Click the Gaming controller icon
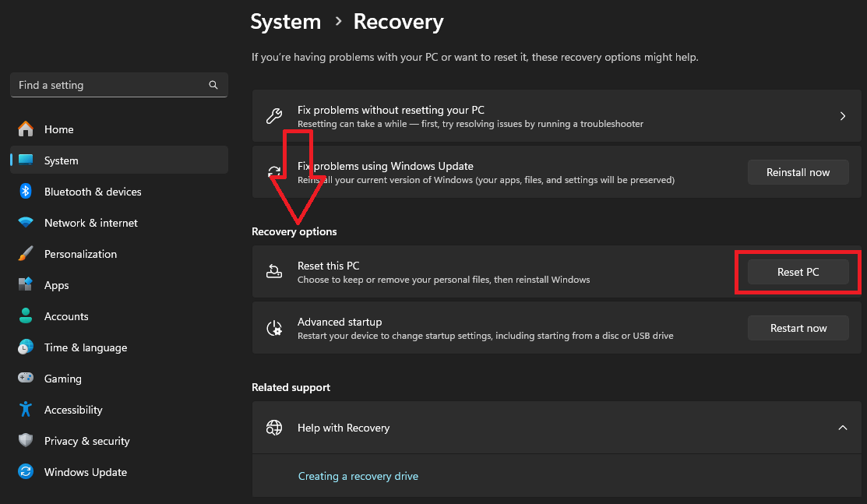 tap(26, 379)
